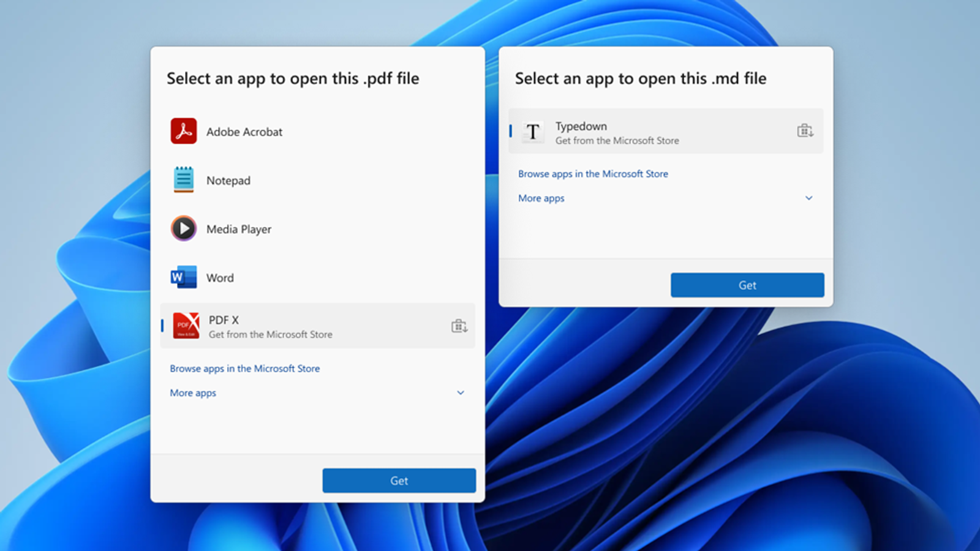Click More apps text in .pdf dialog
980x551 pixels.
[x=193, y=393]
